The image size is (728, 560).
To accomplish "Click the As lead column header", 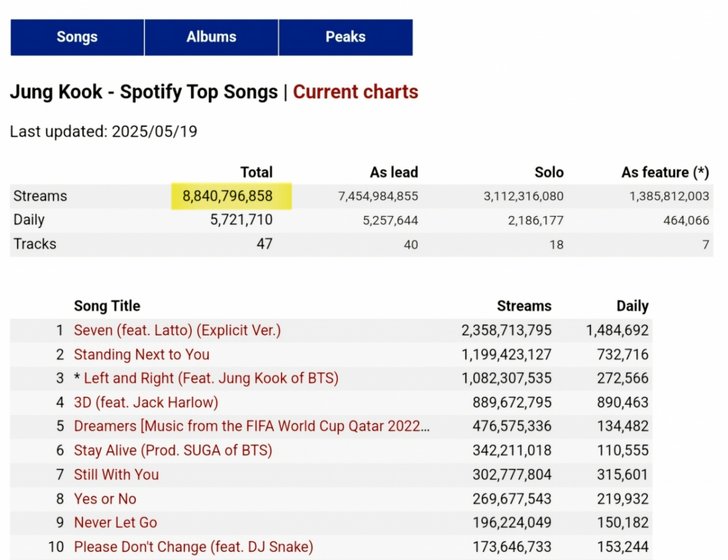I will 394,172.
